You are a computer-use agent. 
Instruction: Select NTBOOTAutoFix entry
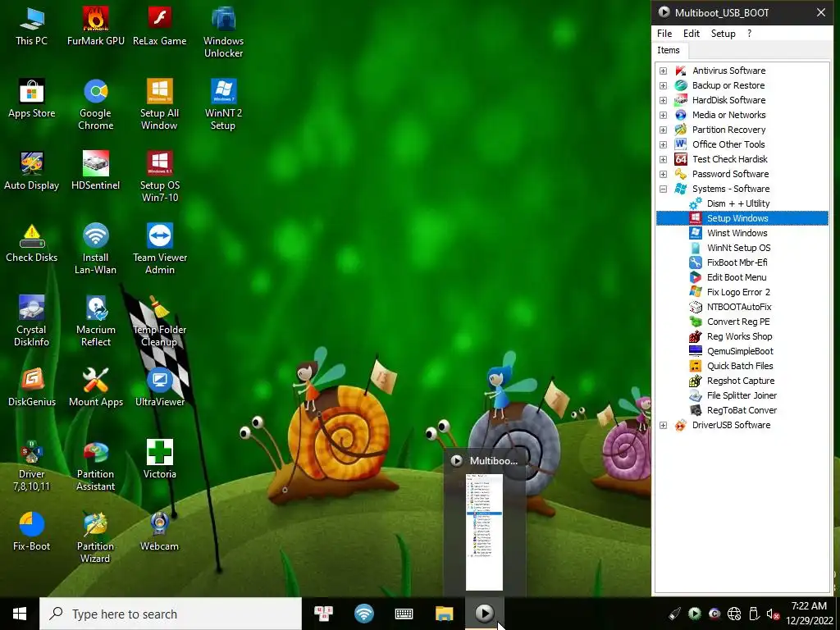[x=739, y=307]
